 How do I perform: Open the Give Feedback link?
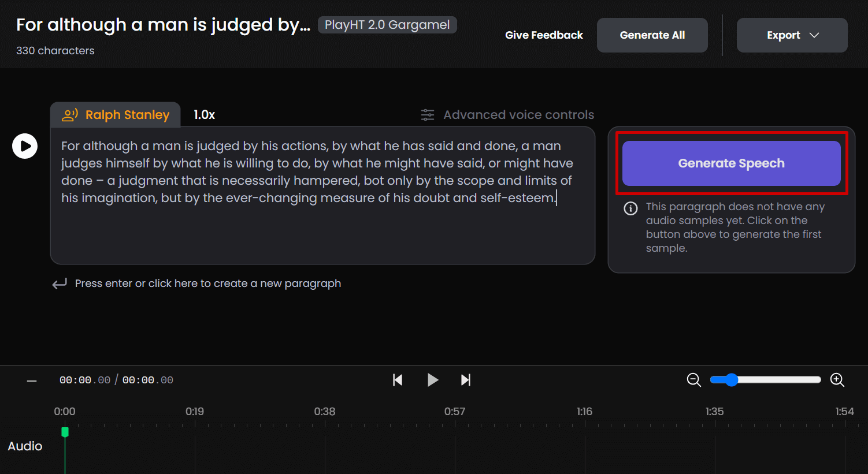click(544, 35)
